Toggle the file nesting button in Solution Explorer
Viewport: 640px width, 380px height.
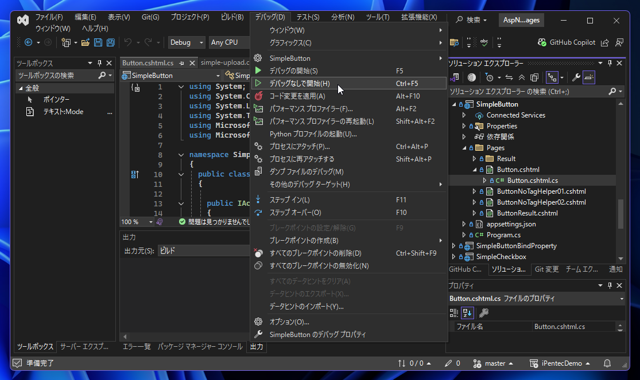pyautogui.click(x=552, y=77)
